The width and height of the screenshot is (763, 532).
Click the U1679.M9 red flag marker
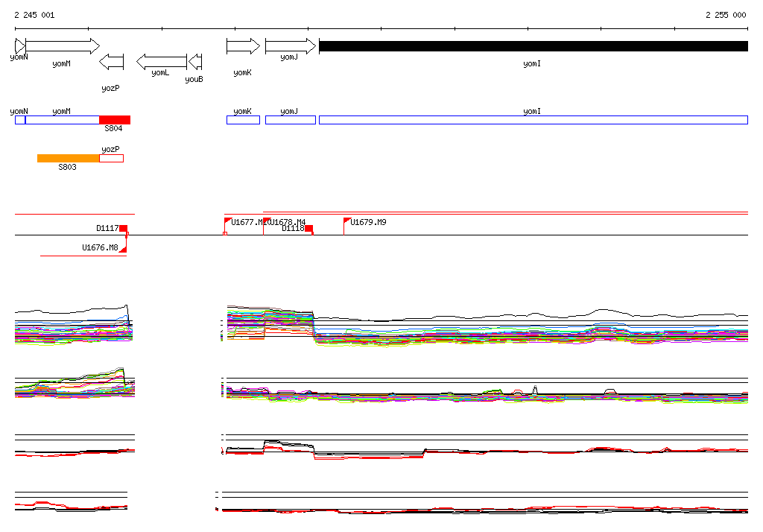click(347, 221)
